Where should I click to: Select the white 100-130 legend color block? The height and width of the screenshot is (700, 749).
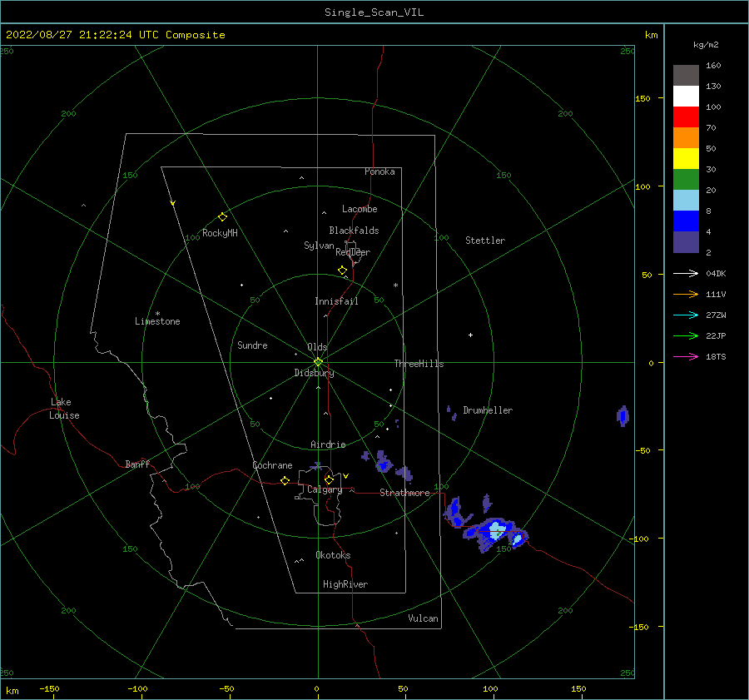(x=686, y=97)
